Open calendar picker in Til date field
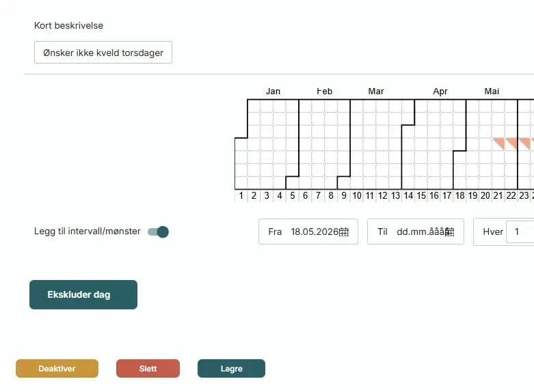This screenshot has width=534, height=392. pos(450,232)
